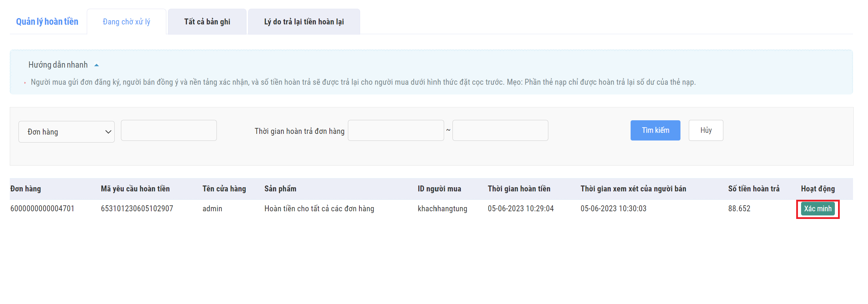Click buyer ID khachhangtung in the row
Viewport: 868px width, 304px height.
(442, 208)
